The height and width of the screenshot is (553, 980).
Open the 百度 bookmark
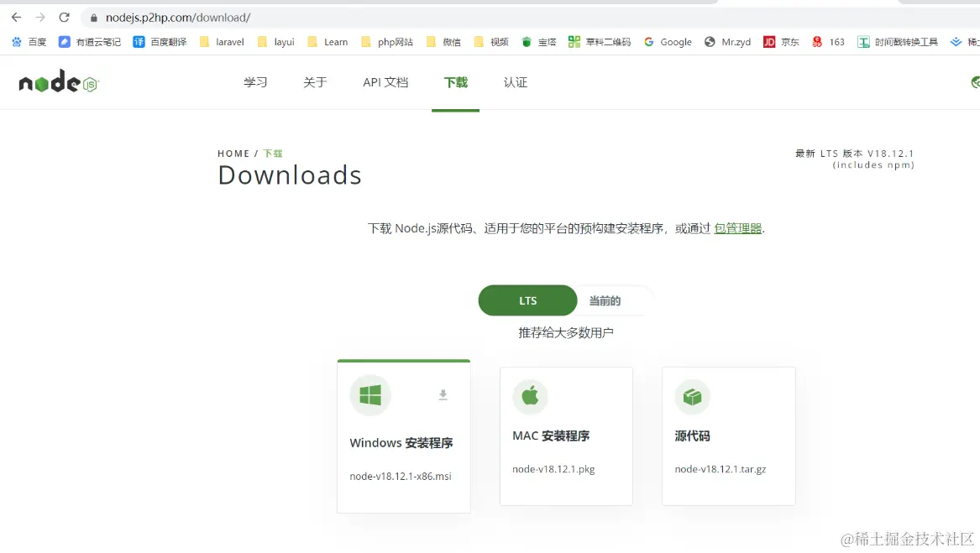coord(29,42)
